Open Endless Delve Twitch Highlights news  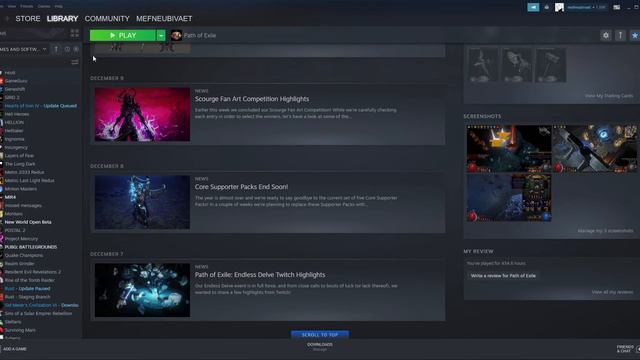tap(260, 275)
